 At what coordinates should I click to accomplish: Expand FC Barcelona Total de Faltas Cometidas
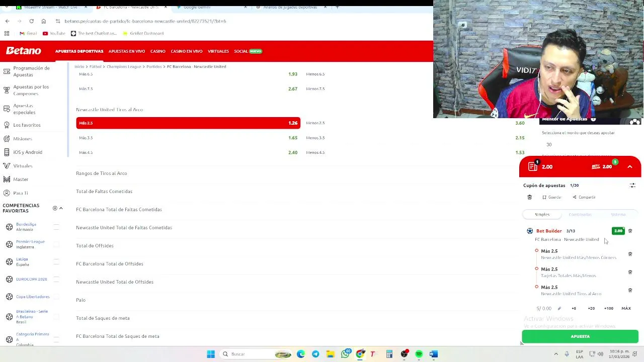119,209
